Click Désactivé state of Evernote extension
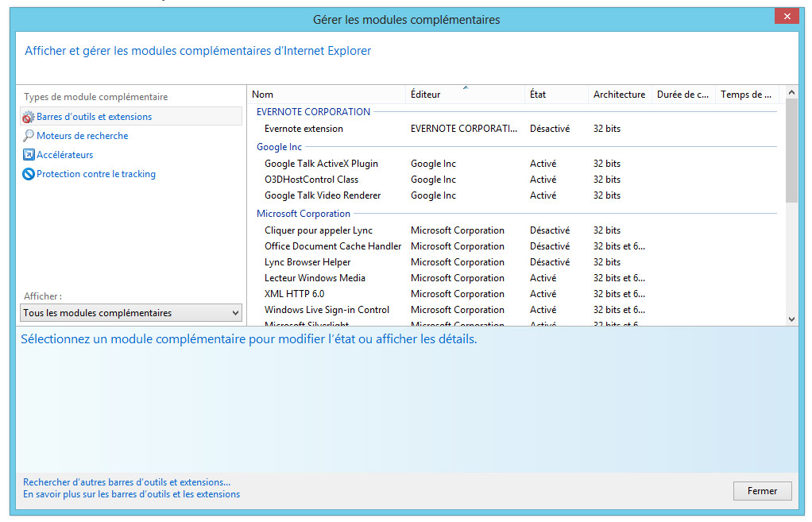 point(550,129)
